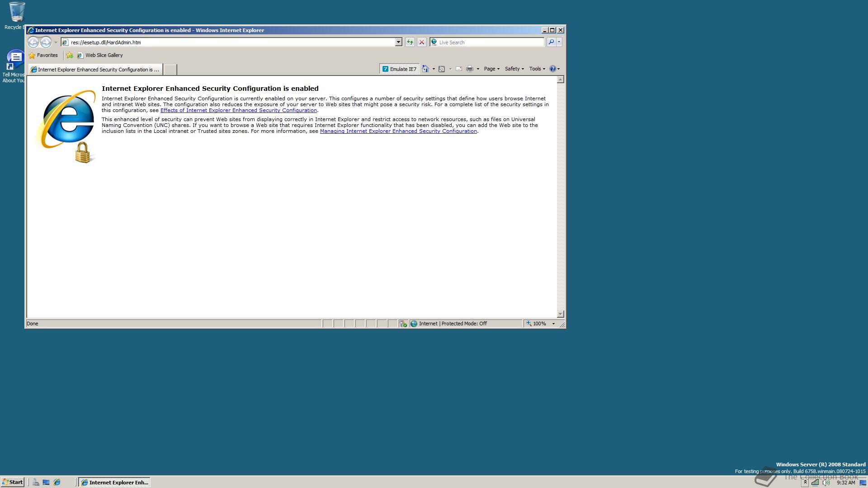
Task: Click the scrollbar up arrow
Action: click(x=561, y=80)
